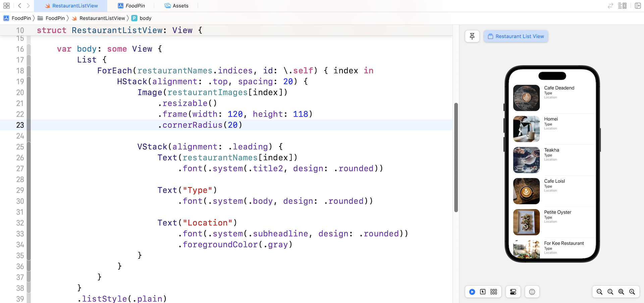Toggle code review changes arrows
Screen dimensions: 644x303
610,6
